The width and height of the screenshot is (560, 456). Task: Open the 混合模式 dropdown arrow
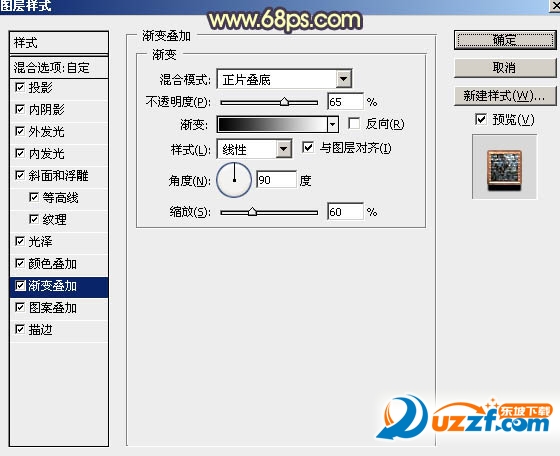pos(344,79)
